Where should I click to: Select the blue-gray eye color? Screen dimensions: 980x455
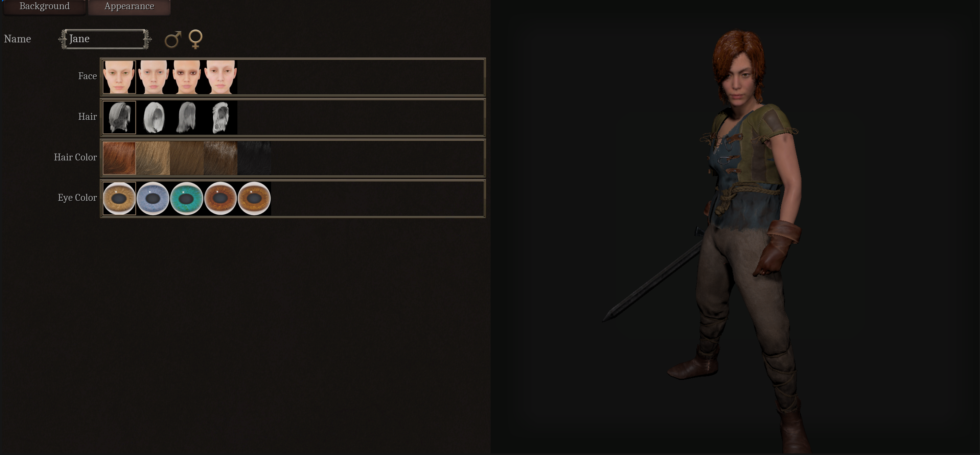(153, 199)
